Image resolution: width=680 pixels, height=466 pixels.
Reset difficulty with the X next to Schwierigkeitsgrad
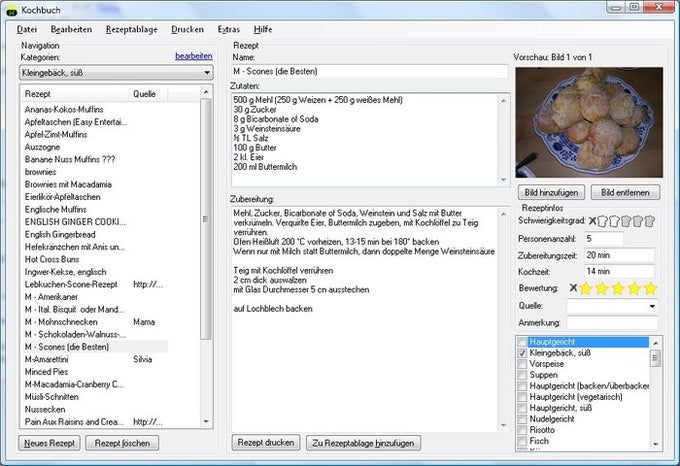[592, 221]
